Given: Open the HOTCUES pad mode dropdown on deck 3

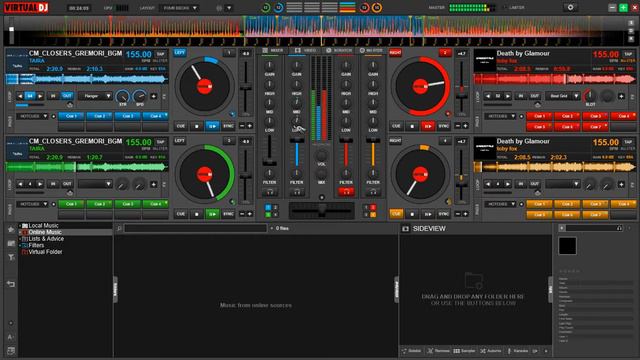Looking at the screenshot, I should coord(32,204).
